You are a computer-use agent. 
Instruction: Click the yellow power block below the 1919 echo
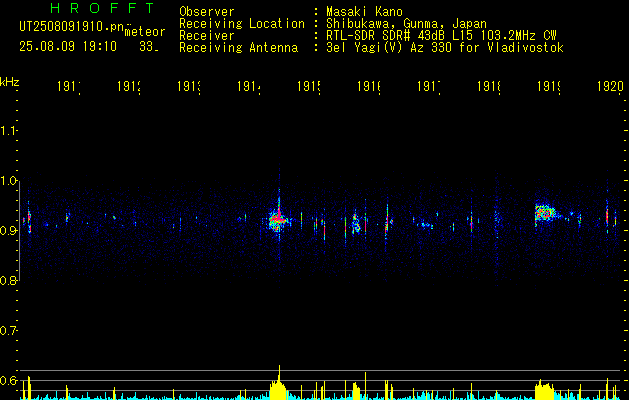click(544, 390)
